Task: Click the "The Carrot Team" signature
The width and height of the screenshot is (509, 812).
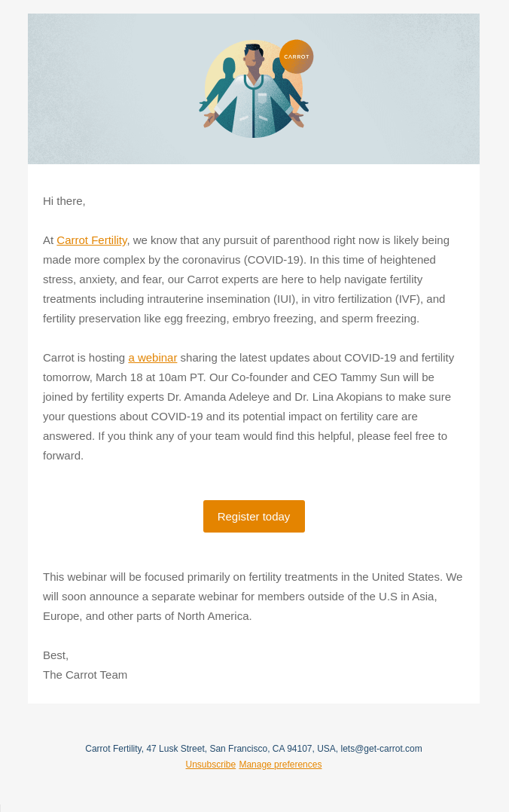Action: pyautogui.click(x=85, y=675)
